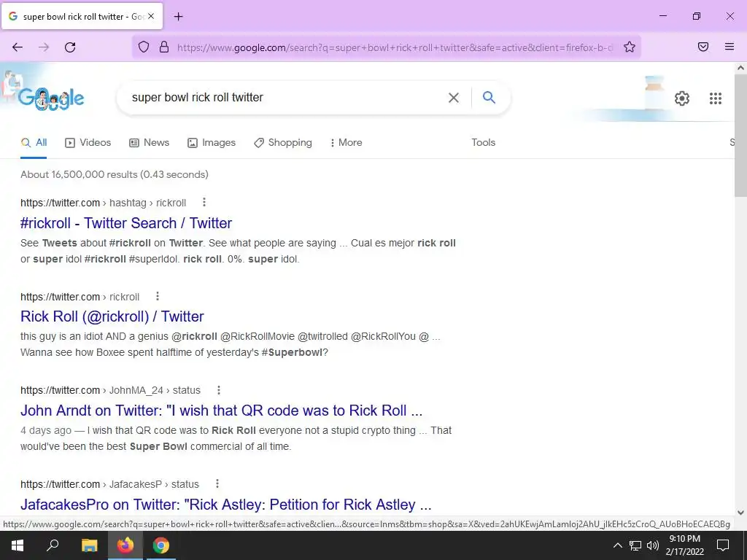Image resolution: width=747 pixels, height=560 pixels.
Task: Click the scrollbar up arrow
Action: (x=740, y=68)
